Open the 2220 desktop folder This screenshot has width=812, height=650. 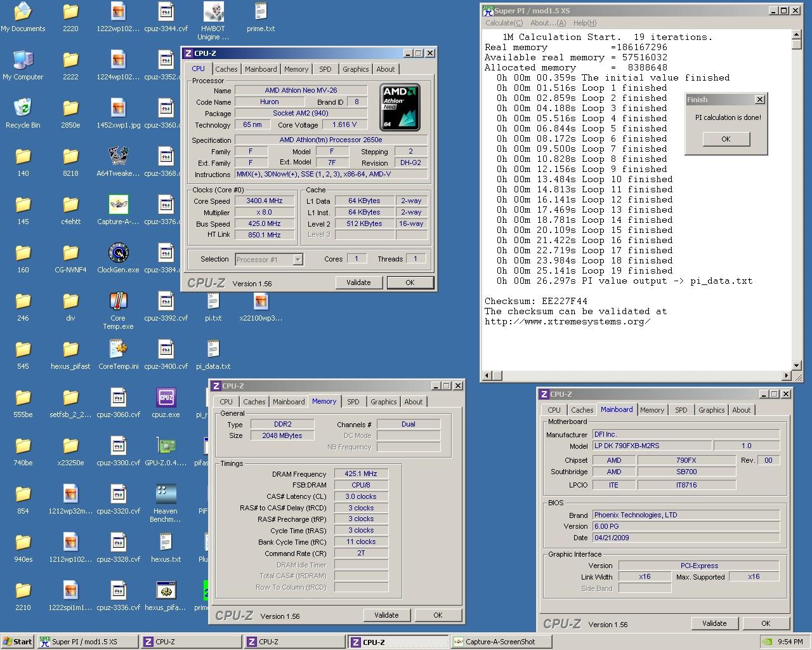(70, 17)
